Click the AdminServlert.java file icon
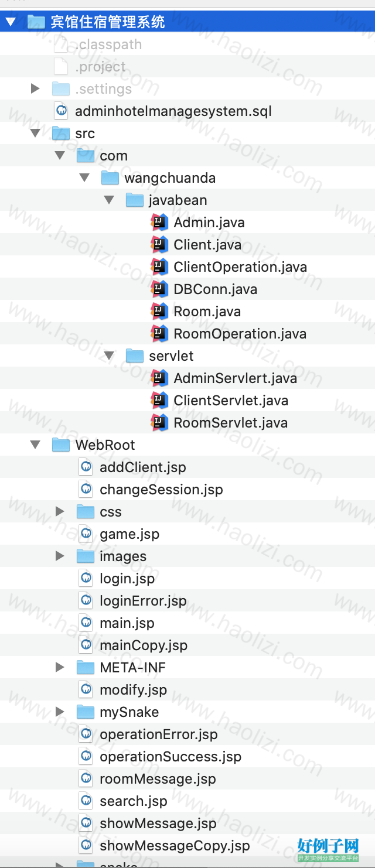Image resolution: width=375 pixels, height=868 pixels. tap(159, 378)
